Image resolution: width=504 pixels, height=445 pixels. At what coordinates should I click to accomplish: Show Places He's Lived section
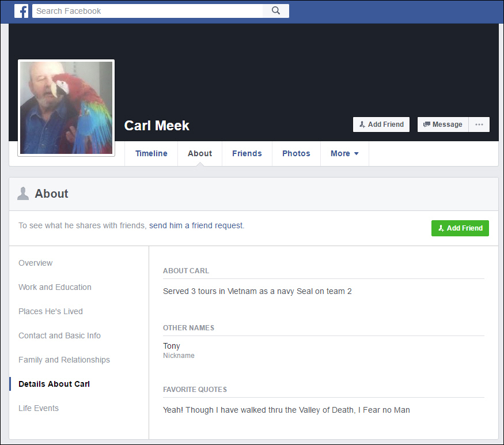tap(51, 311)
